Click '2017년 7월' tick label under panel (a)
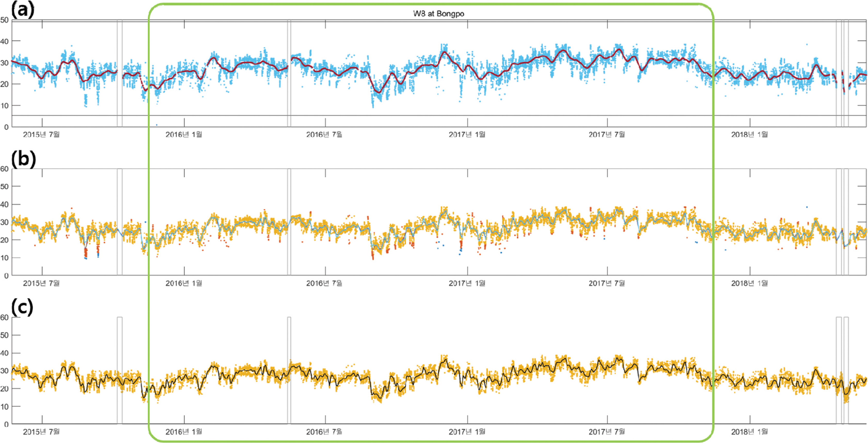 [x=606, y=135]
